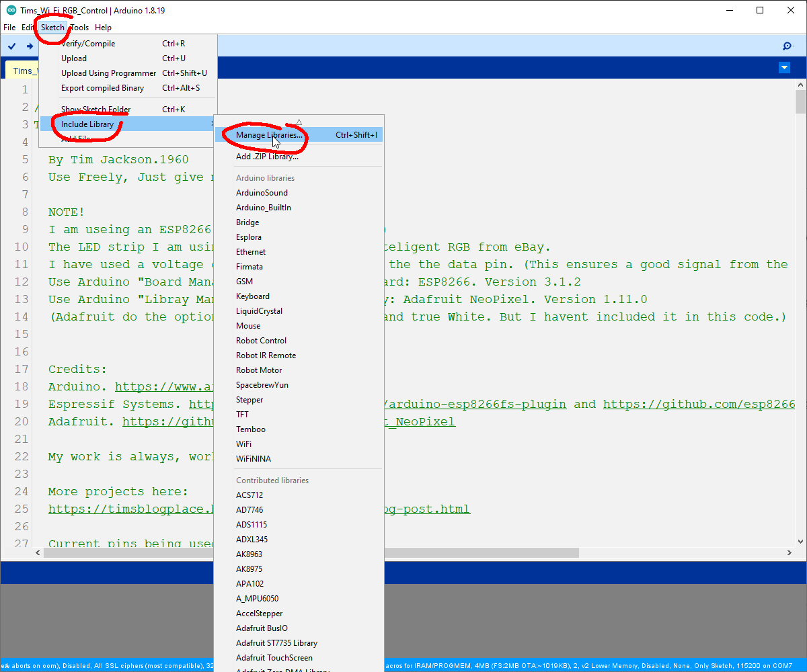The image size is (807, 672).
Task: Include the AD7746 library
Action: (299, 510)
